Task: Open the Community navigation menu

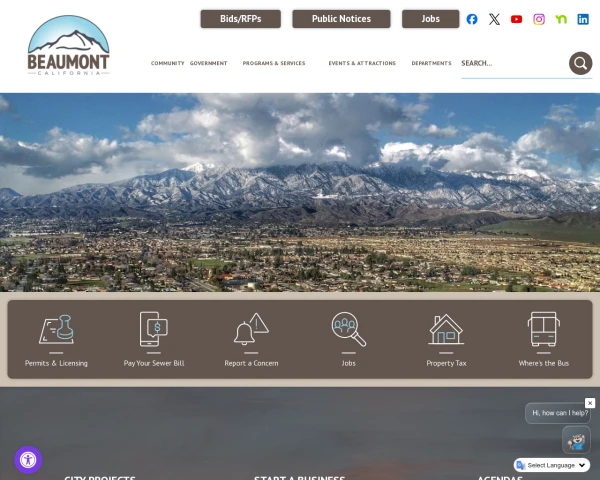Action: pyautogui.click(x=168, y=63)
